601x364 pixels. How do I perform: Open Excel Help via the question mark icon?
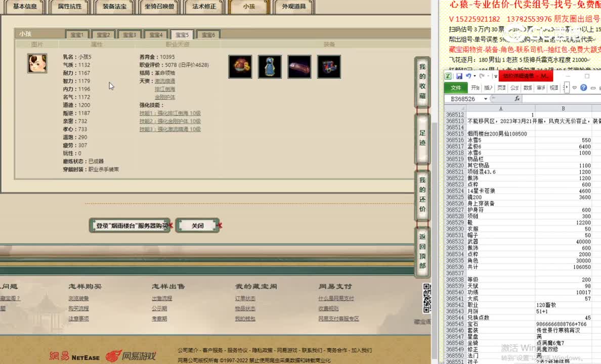583,87
